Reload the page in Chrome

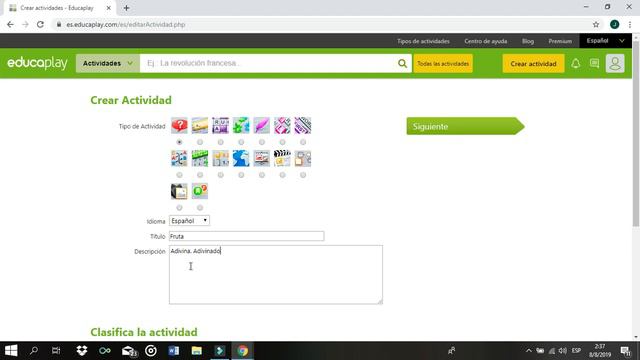click(40, 24)
